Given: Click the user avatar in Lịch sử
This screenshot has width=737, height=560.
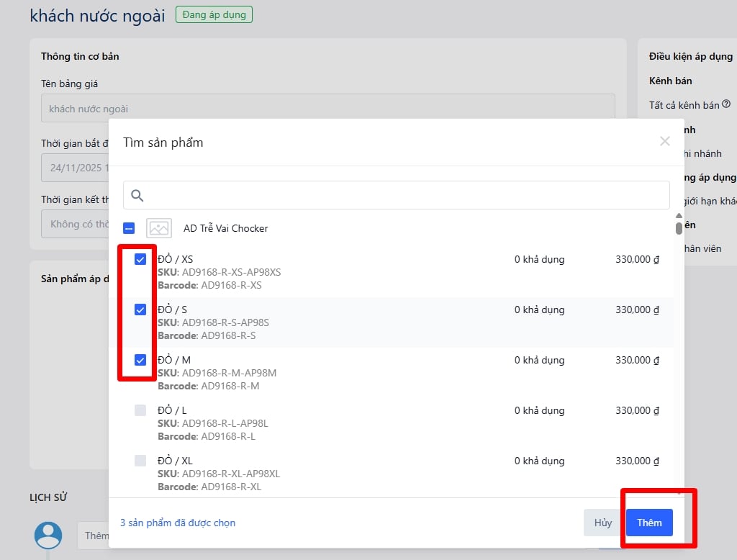Looking at the screenshot, I should pyautogui.click(x=48, y=535).
